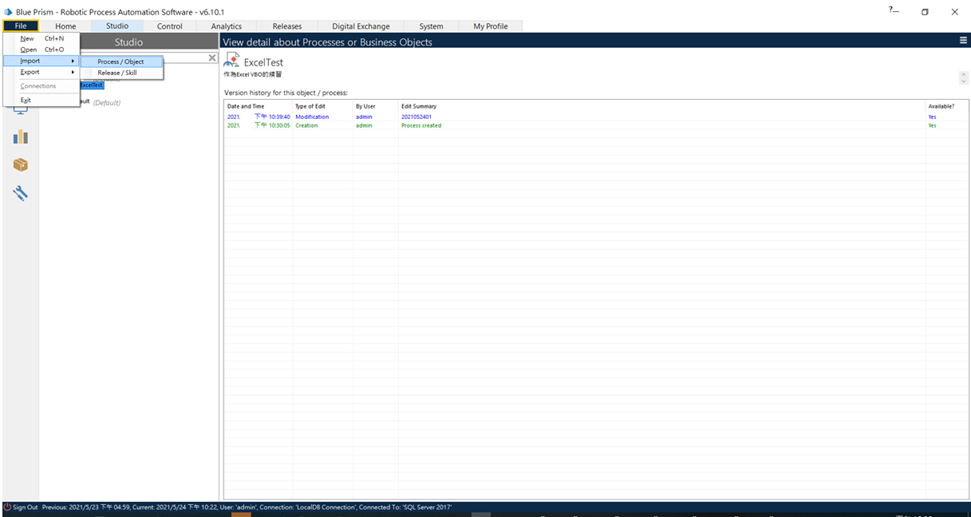Select Release / Skill import option
This screenshot has height=517, width=971.
(121, 73)
